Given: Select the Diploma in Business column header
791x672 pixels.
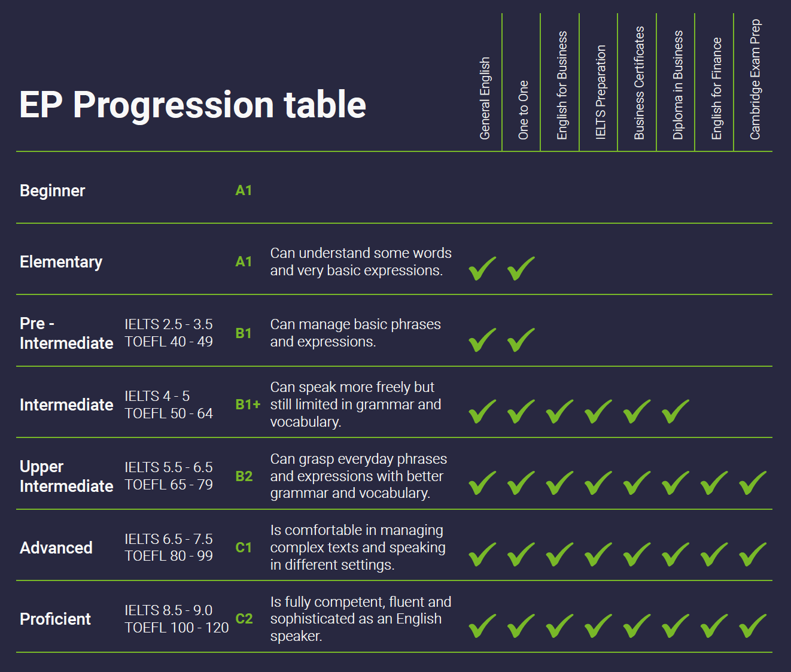Looking at the screenshot, I should coord(678,85).
